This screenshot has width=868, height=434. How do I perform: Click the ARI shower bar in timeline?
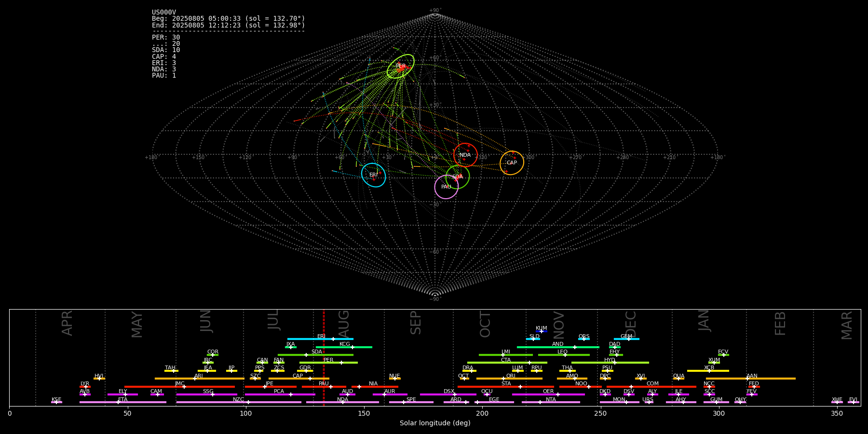tap(200, 379)
